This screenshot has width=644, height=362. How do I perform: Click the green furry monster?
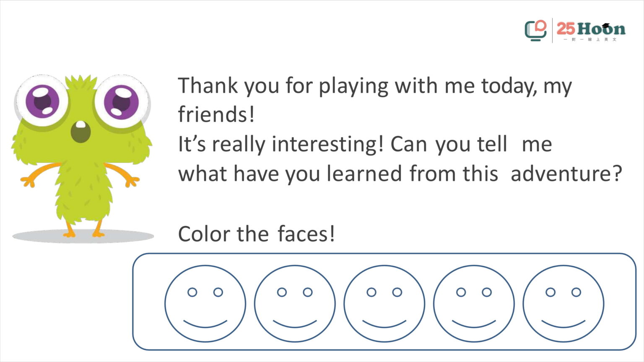click(82, 155)
